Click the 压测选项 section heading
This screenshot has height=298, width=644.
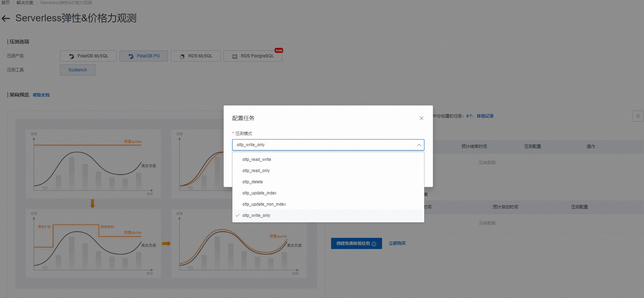coord(19,42)
